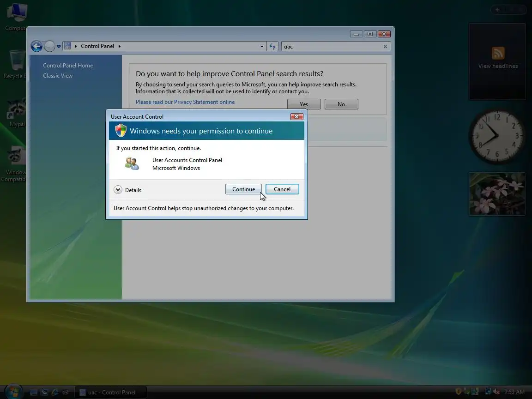Image resolution: width=532 pixels, height=399 pixels.
Task: Click the User Accounts Control Panel users icon
Action: pyautogui.click(x=132, y=163)
